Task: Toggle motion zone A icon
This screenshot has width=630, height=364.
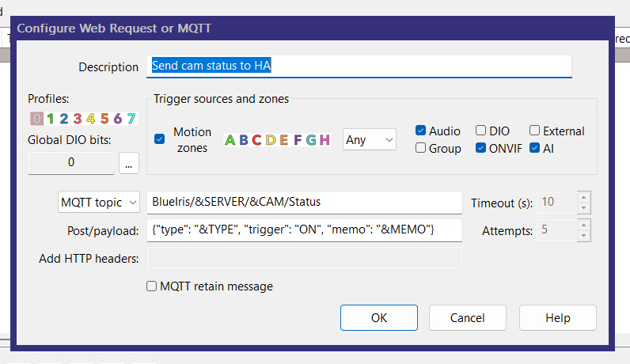Action: (230, 140)
